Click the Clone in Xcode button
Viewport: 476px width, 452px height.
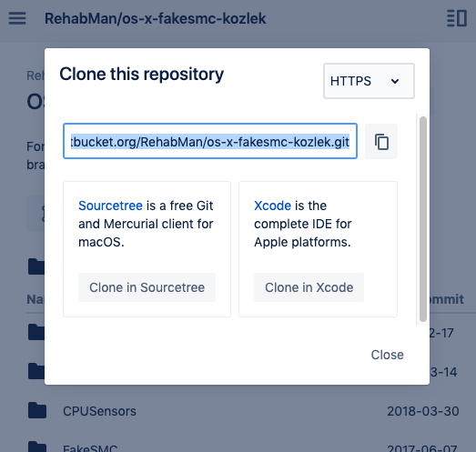[309, 287]
